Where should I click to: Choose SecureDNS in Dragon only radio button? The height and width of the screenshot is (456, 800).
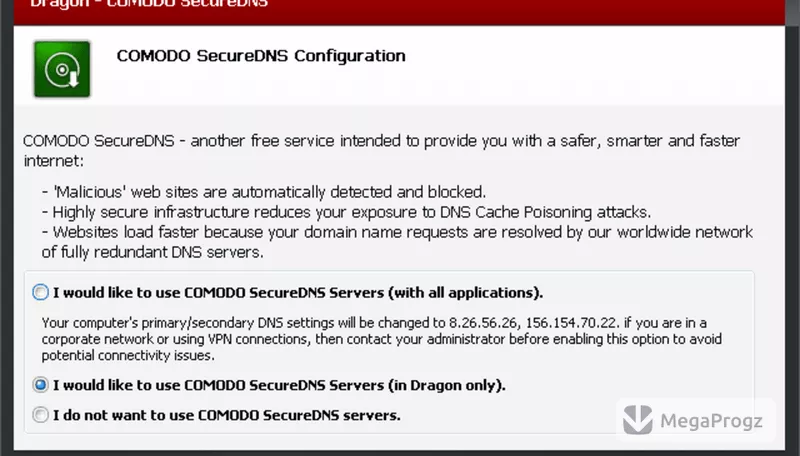click(x=40, y=385)
